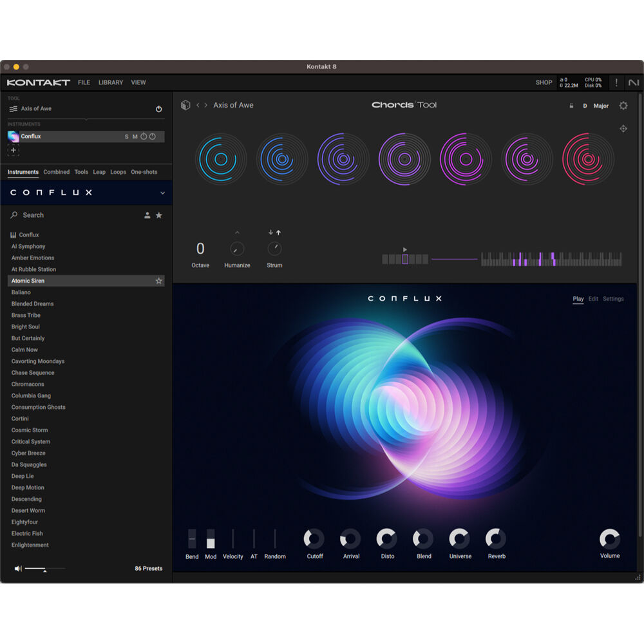
Task: Show favorite presets with the star filter
Action: coord(159,215)
